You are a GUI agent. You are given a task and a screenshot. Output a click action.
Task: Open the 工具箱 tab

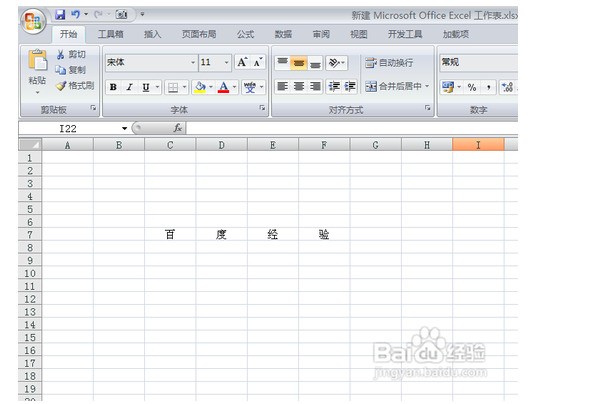[x=111, y=34]
